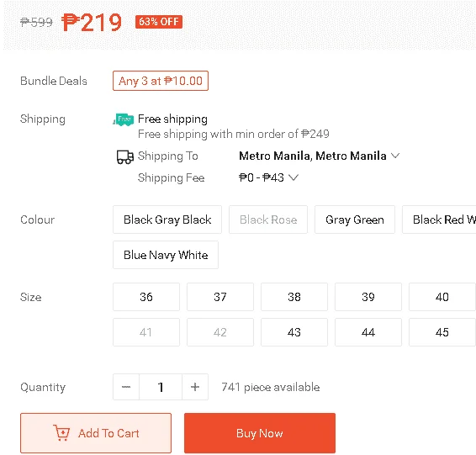This screenshot has height=455, width=476.
Task: Open the Any 3 at ₱10.00 bundle deal
Action: click(161, 81)
